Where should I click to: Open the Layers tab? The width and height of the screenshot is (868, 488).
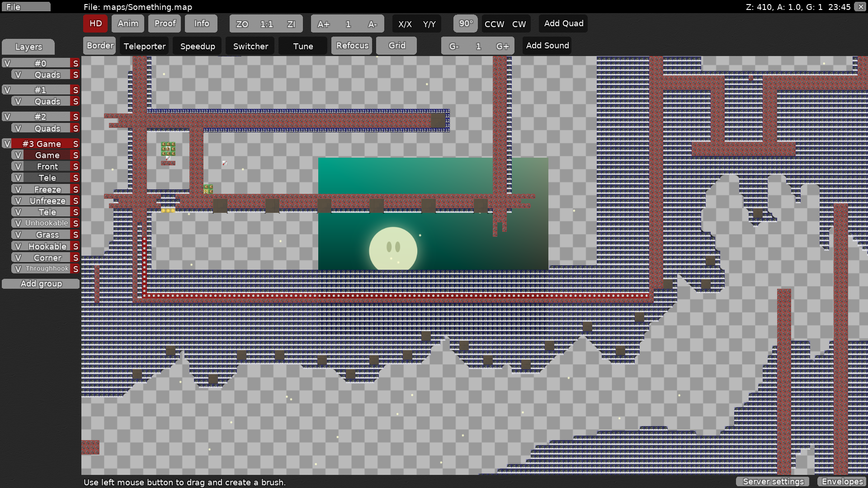pyautogui.click(x=28, y=47)
